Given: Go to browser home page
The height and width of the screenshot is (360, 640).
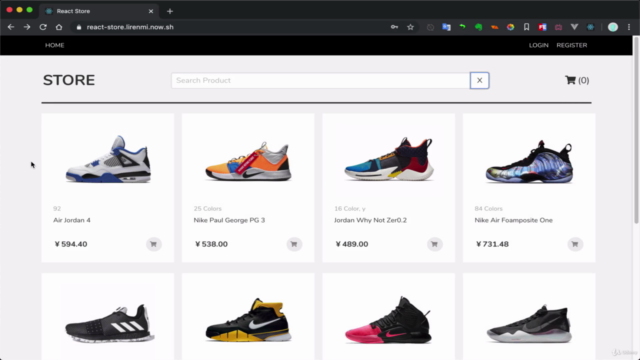Looking at the screenshot, I should coord(59,27).
